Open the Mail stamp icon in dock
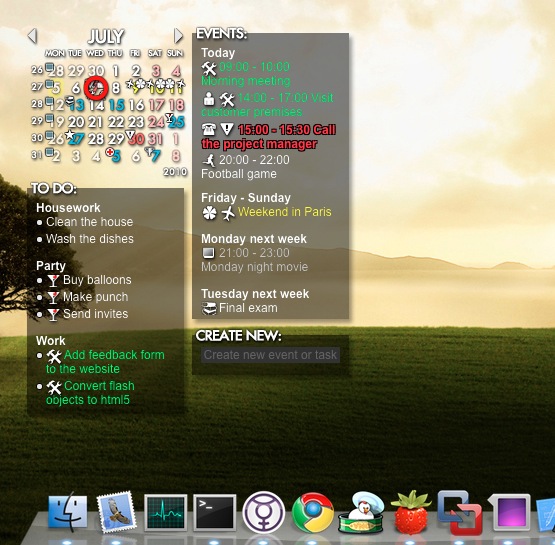Viewport: 555px width, 545px height. pyautogui.click(x=116, y=512)
